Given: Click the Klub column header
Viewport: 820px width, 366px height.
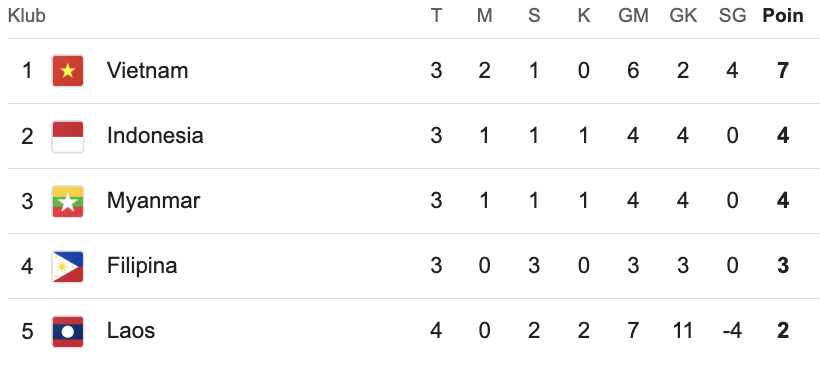Looking at the screenshot, I should coord(27,16).
